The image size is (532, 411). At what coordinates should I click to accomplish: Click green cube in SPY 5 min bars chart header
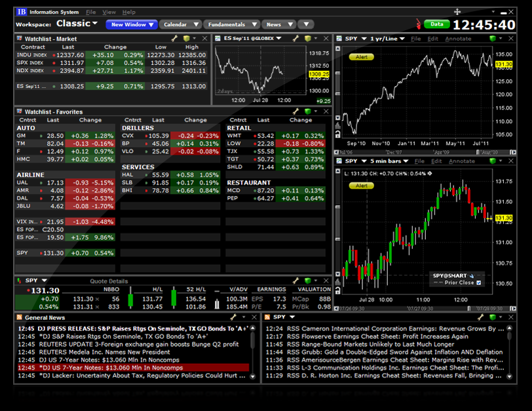click(x=493, y=161)
